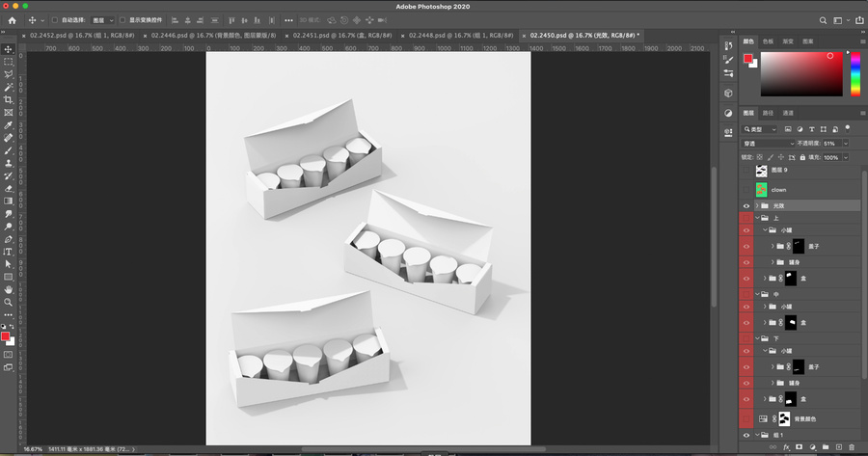Open the 穿透 blend mode dropdown
Screen dimensions: 868x456
coord(768,144)
